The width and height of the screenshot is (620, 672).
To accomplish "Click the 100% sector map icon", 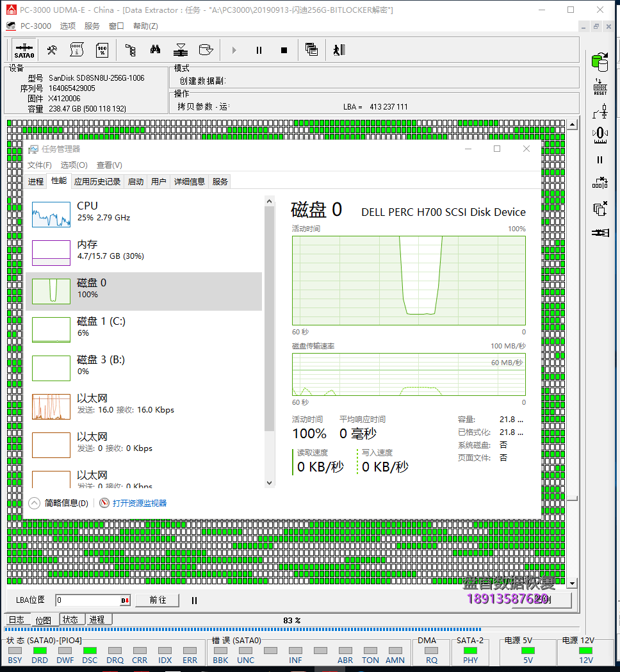I will 102,50.
